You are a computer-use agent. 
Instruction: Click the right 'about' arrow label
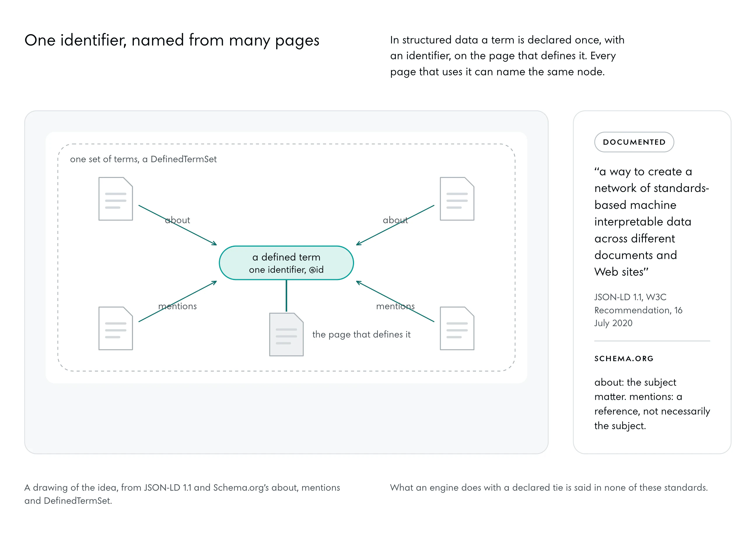point(395,220)
